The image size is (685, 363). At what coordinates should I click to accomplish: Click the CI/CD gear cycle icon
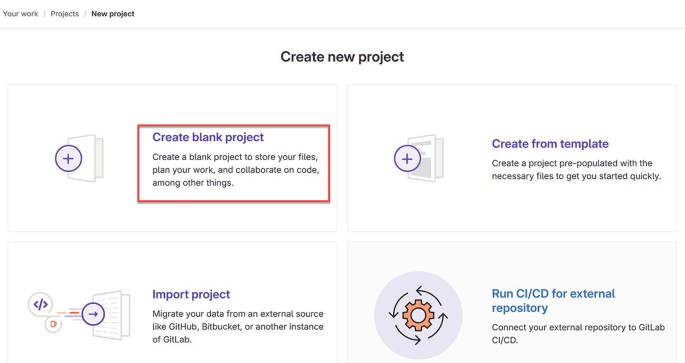(419, 315)
